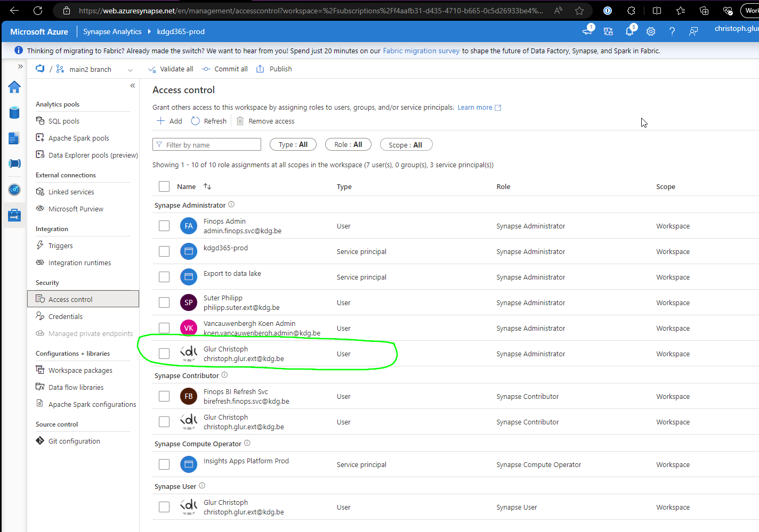The image size is (759, 532).
Task: Open the Develop hub document icon
Action: (x=14, y=138)
